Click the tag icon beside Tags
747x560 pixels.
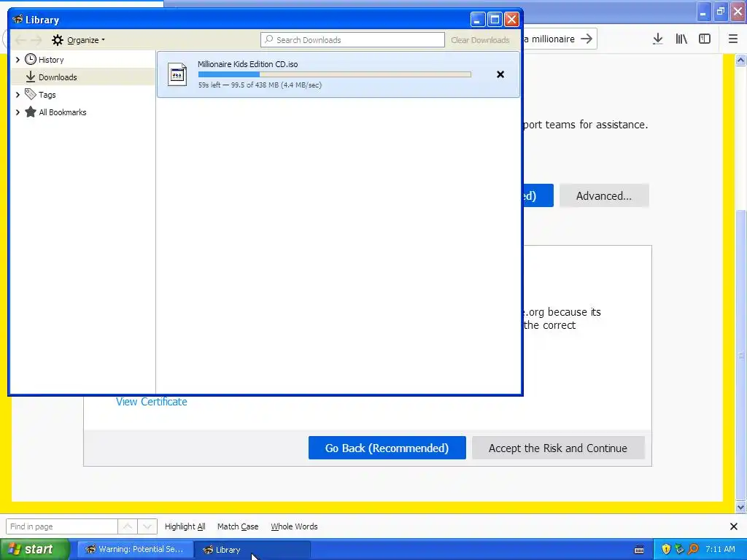coord(31,94)
